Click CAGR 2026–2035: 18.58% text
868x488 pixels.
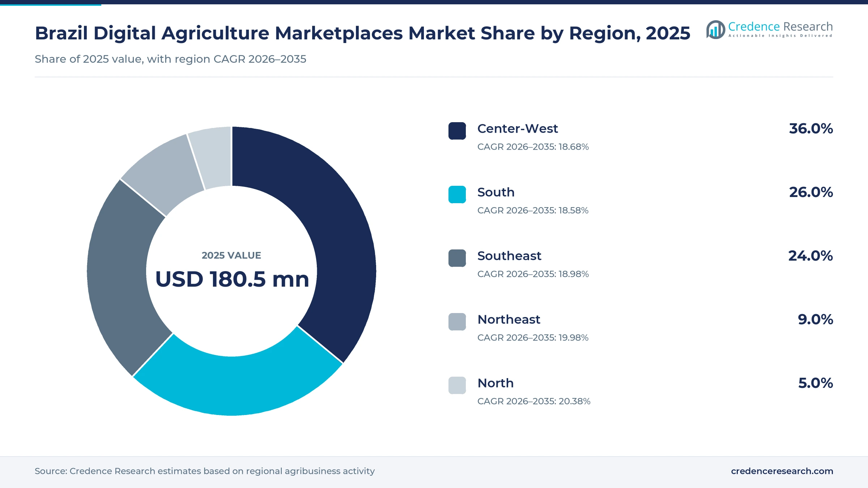[533, 210]
